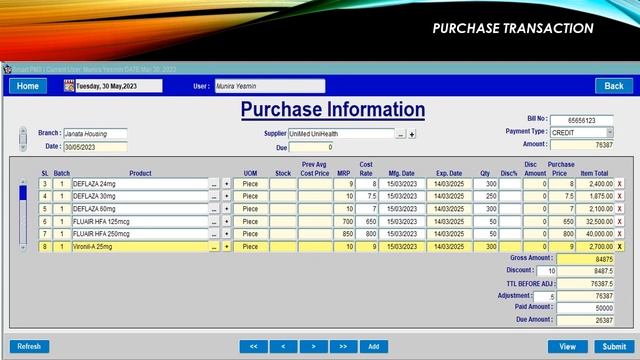Click TTL BEFORE ADJ value 76387.5

tap(585, 284)
